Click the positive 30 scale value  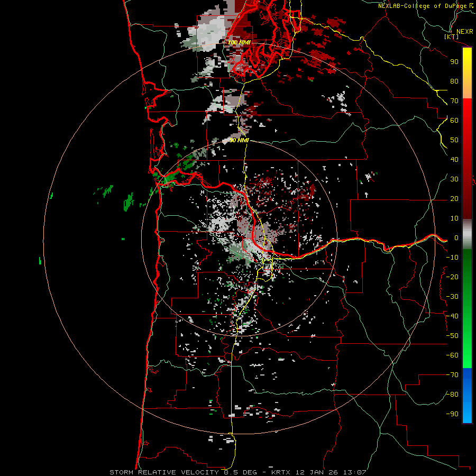tap(454, 179)
